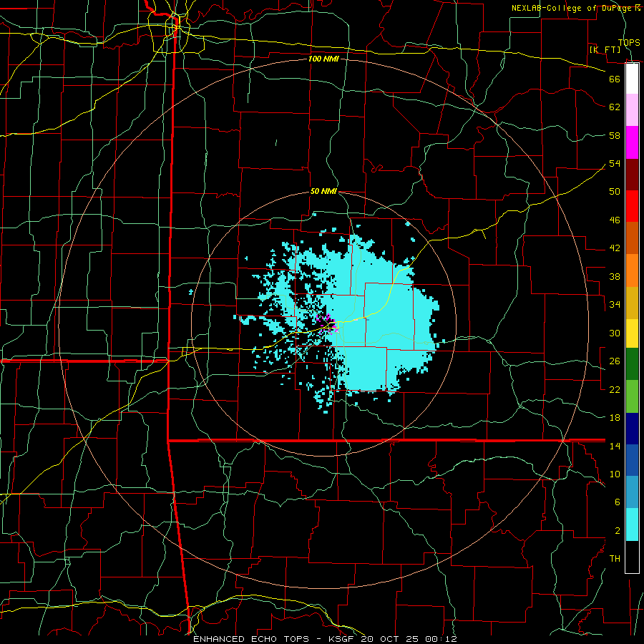Click the '42' legend value
Screen dimensions: 644x644
tap(615, 248)
